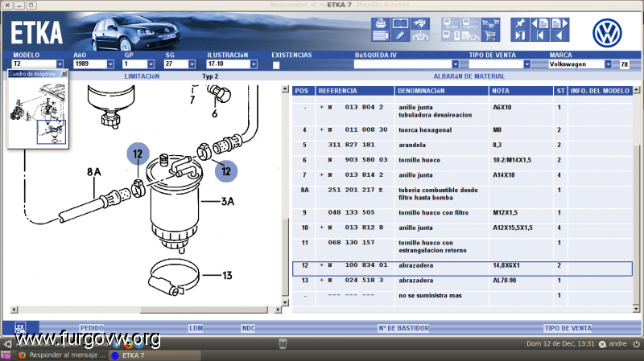The image size is (644, 361).
Task: Jump to first with skip-back icon
Action: [x=539, y=35]
